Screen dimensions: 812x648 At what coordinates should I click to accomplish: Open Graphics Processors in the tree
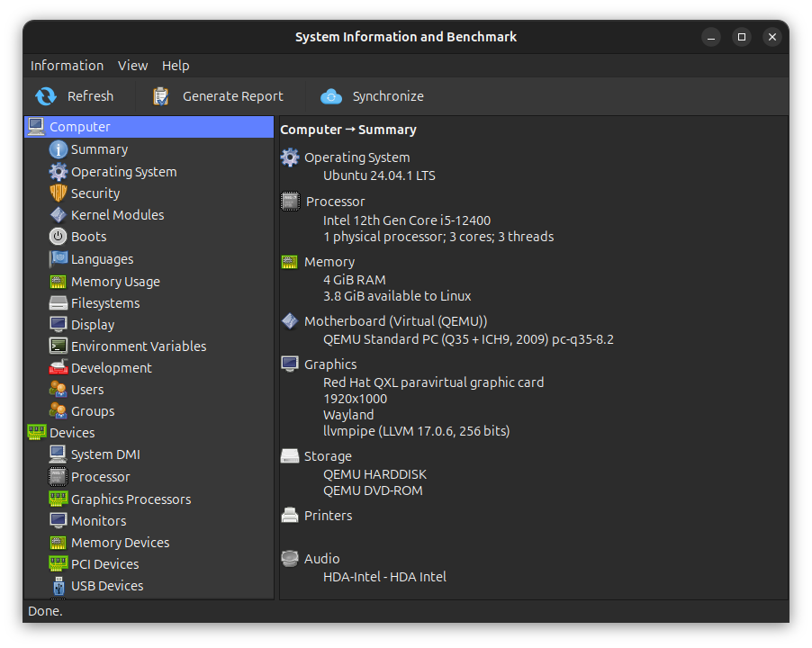[131, 499]
